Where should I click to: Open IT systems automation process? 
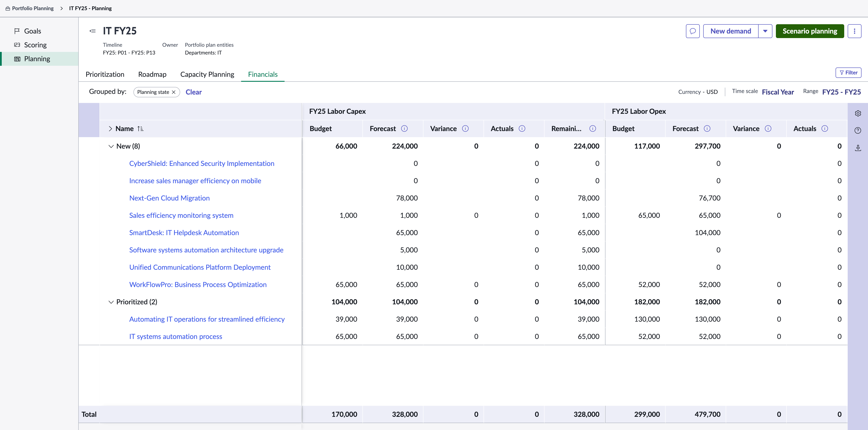(175, 337)
